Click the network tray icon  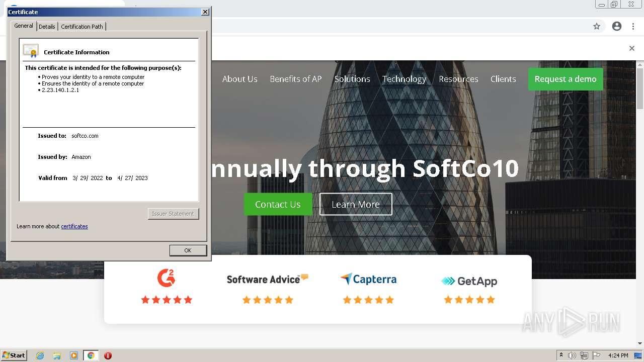[584, 355]
